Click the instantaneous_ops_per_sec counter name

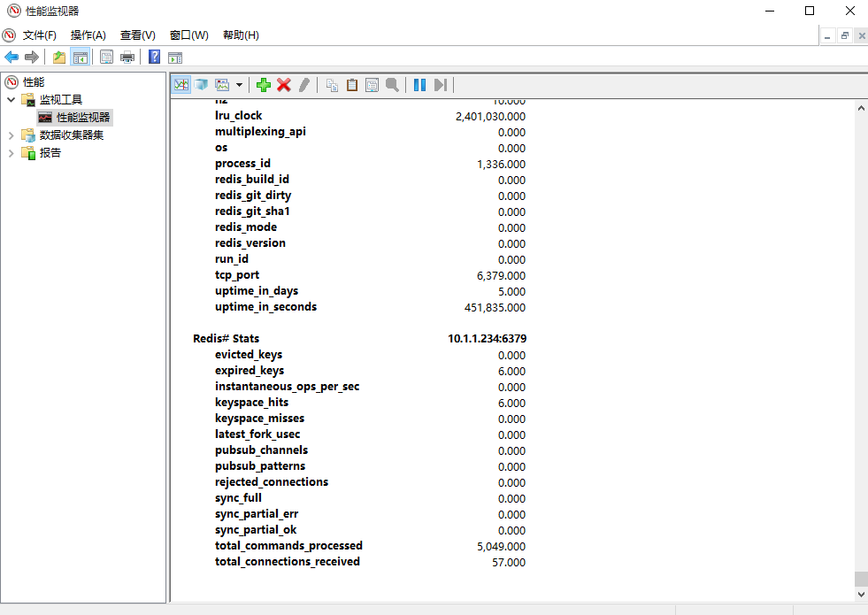click(x=288, y=387)
